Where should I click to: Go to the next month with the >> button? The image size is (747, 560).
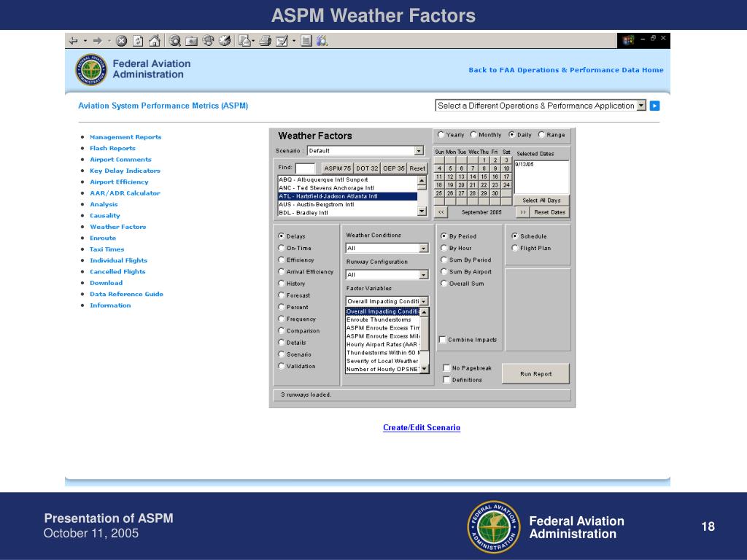point(522,212)
